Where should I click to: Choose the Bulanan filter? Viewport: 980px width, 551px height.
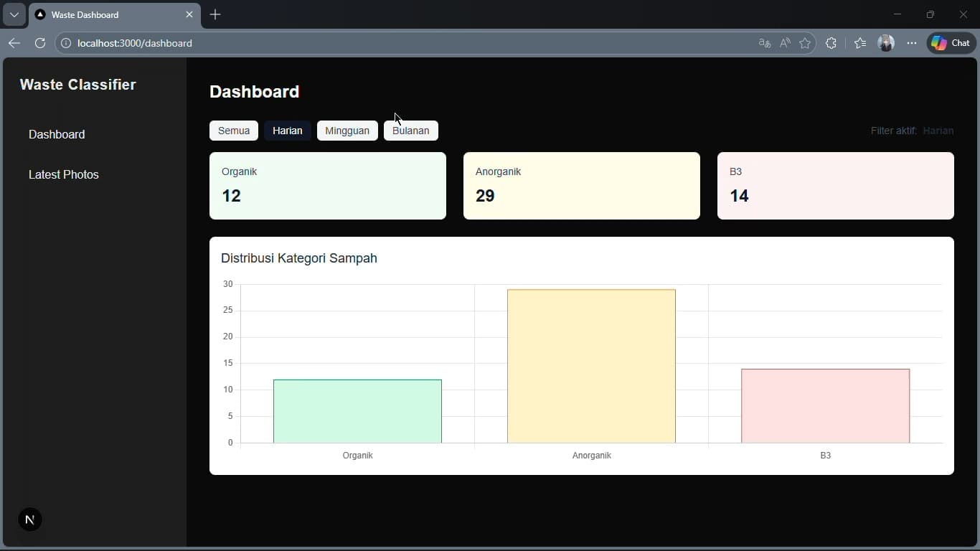pyautogui.click(x=410, y=131)
